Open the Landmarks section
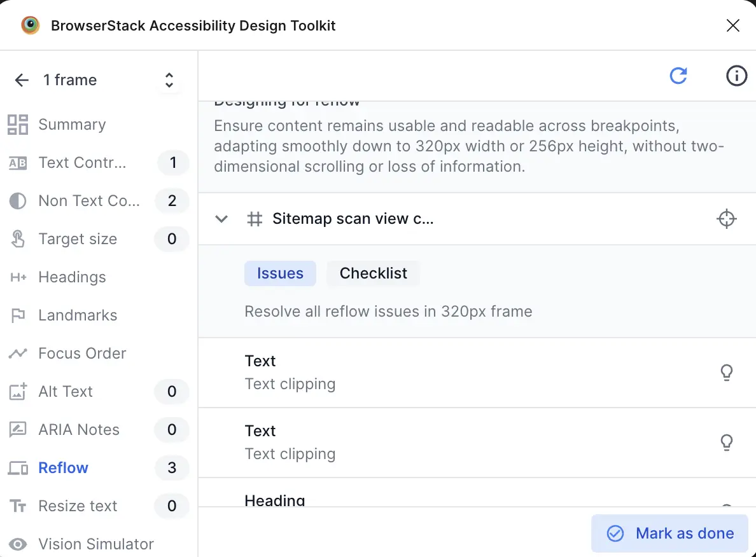Viewport: 756px width, 557px height. (x=78, y=315)
